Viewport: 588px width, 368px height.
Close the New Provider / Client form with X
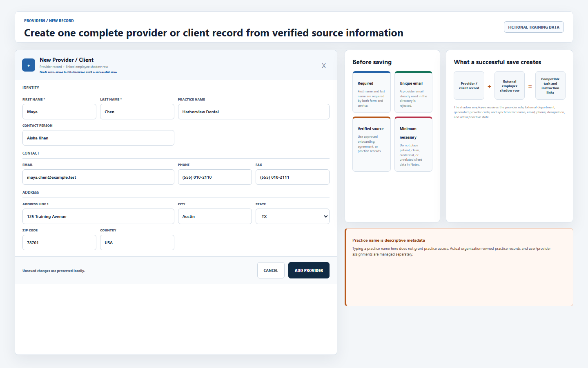[x=324, y=65]
